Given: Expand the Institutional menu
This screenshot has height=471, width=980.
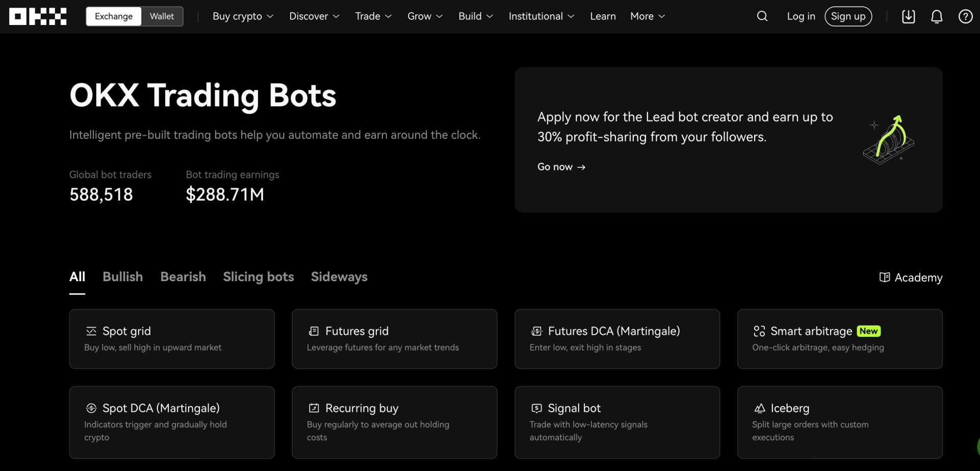Looking at the screenshot, I should pyautogui.click(x=541, y=16).
